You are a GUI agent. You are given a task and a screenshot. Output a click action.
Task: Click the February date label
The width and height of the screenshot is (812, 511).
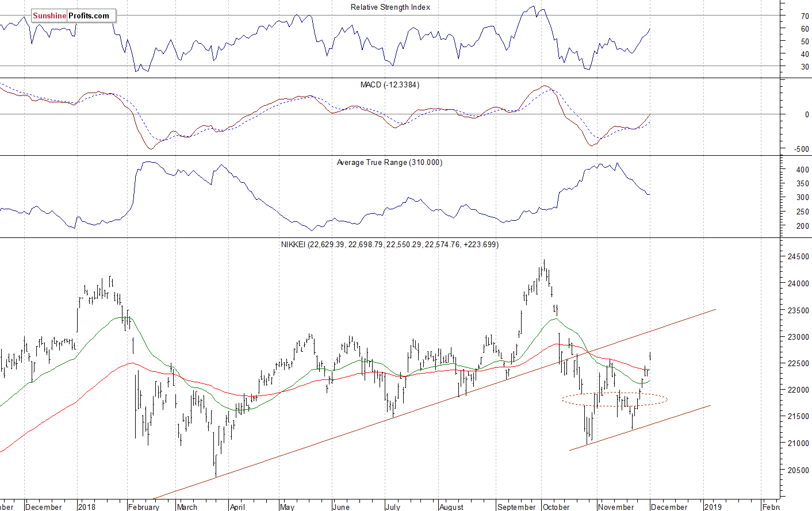click(x=144, y=507)
